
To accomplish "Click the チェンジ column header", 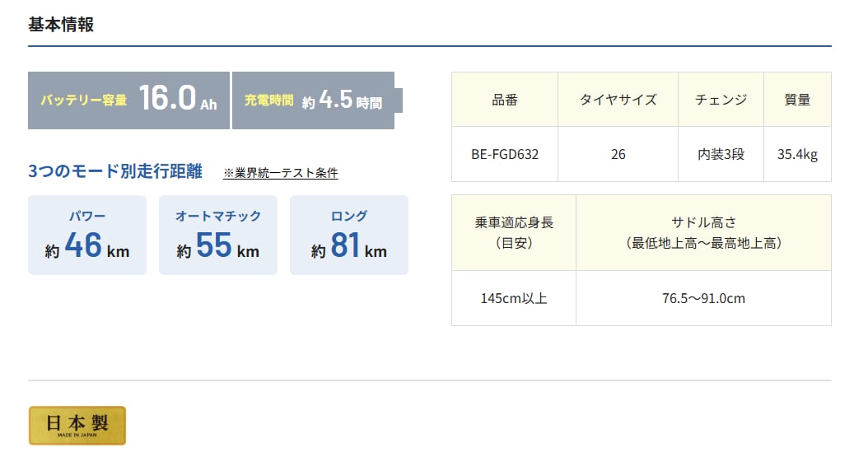I will click(x=721, y=100).
